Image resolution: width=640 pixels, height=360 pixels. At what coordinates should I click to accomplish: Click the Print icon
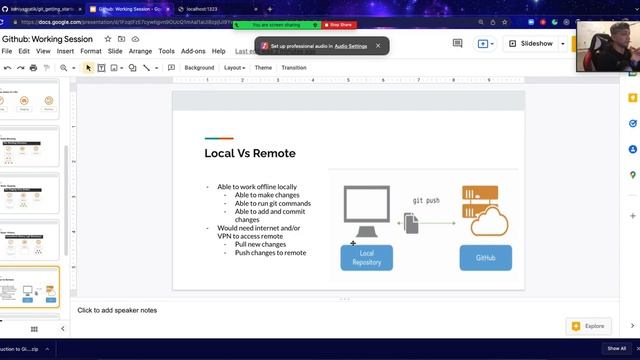(33, 68)
